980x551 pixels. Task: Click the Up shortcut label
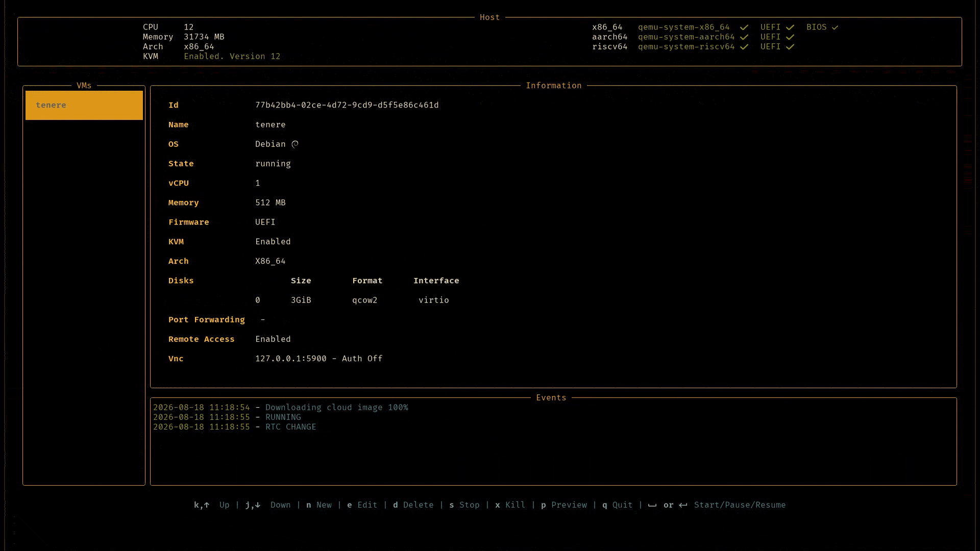(x=225, y=505)
